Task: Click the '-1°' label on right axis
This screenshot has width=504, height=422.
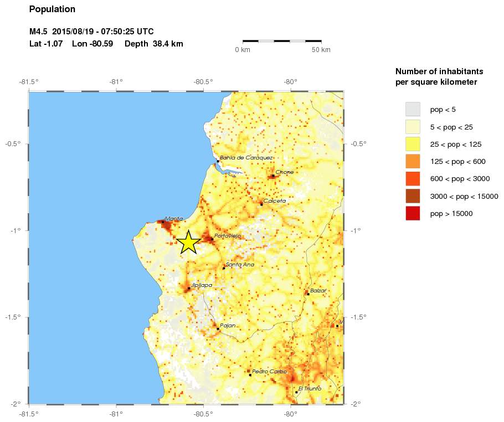Action: [x=356, y=230]
